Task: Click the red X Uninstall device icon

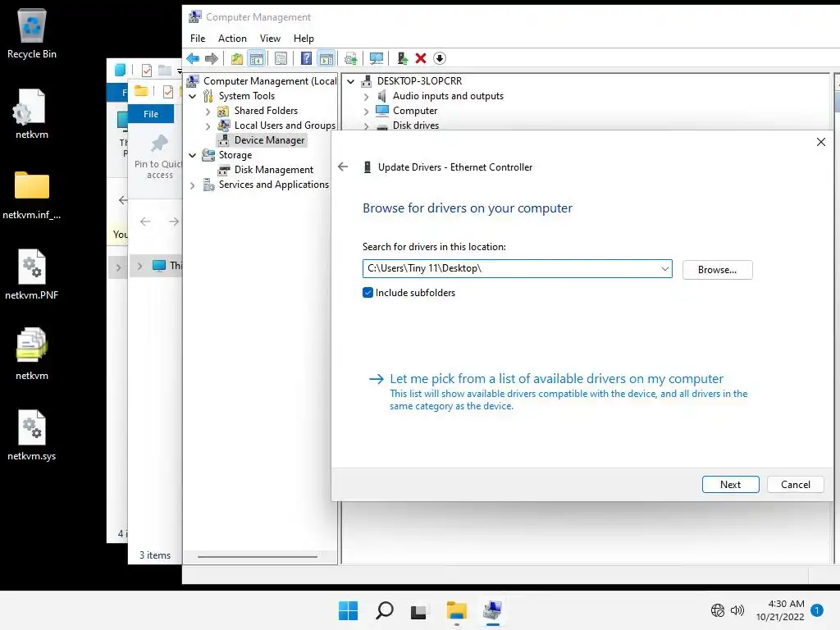Action: point(421,58)
